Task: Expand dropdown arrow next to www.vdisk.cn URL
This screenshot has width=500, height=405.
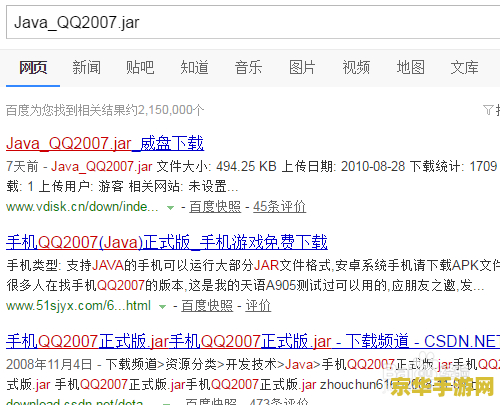Action: coord(170,208)
